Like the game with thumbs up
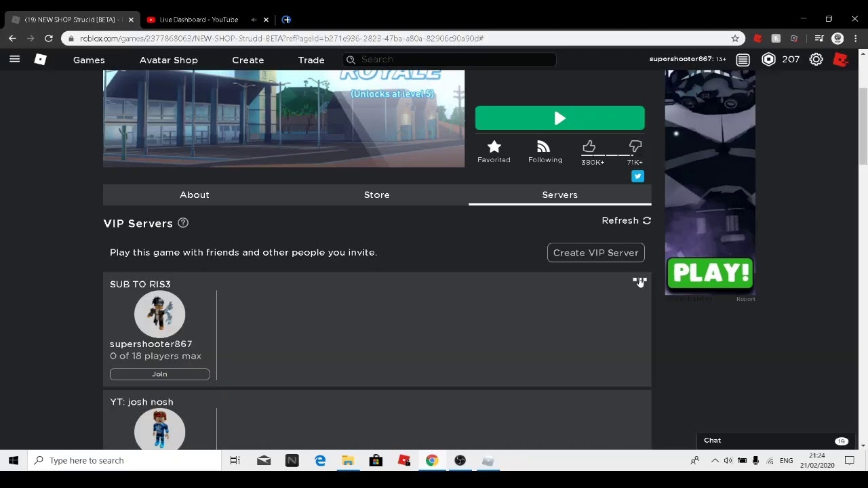Image resolution: width=868 pixels, height=488 pixels. pyautogui.click(x=589, y=146)
